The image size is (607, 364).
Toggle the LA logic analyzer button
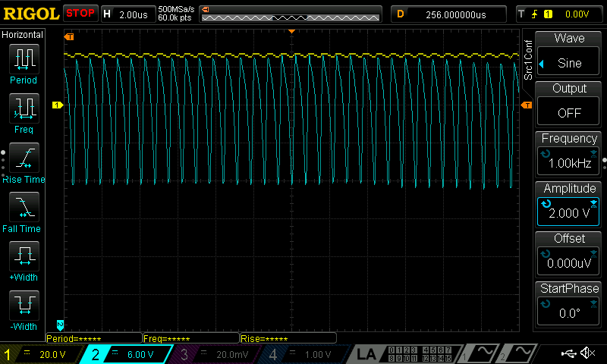[x=366, y=354]
